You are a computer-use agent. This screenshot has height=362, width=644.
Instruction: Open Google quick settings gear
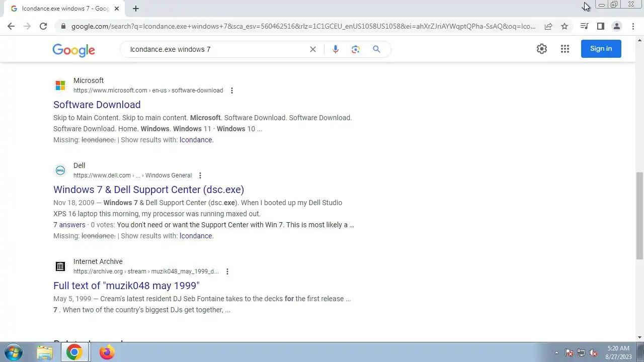(542, 49)
